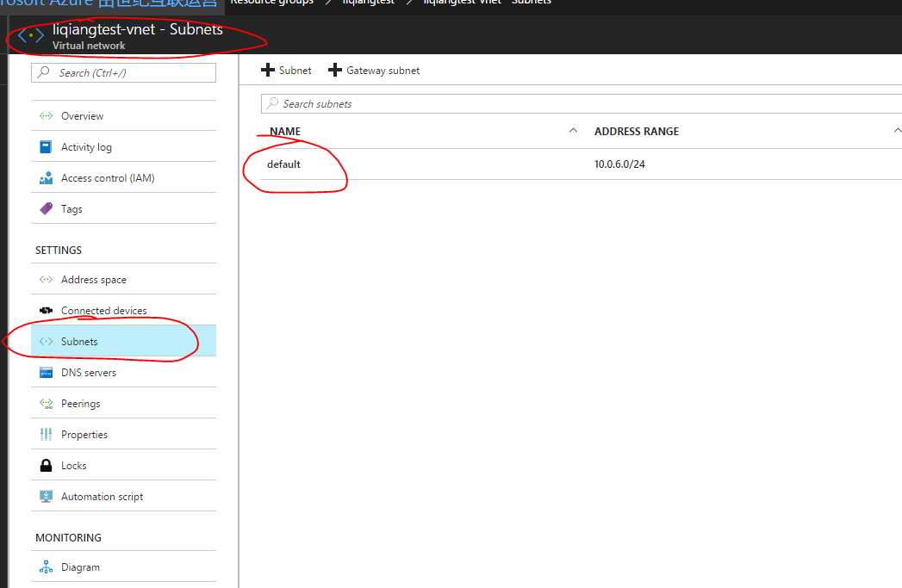Click liqiangtest-vnet - Subnets blade title
Screen dimensions: 902x588
point(138,29)
